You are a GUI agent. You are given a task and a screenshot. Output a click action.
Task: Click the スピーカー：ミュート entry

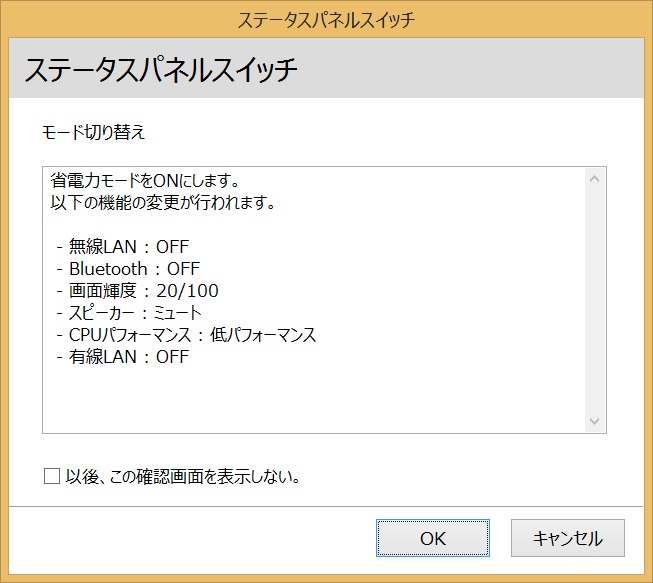pos(130,313)
